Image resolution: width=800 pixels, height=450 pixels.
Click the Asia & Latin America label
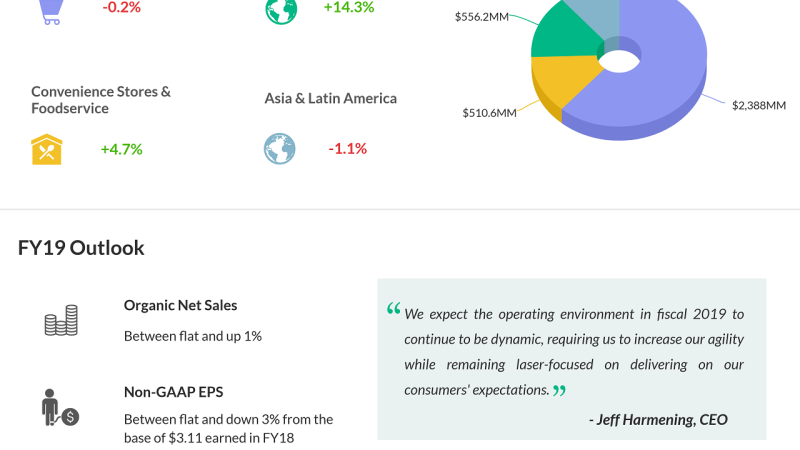coord(331,98)
